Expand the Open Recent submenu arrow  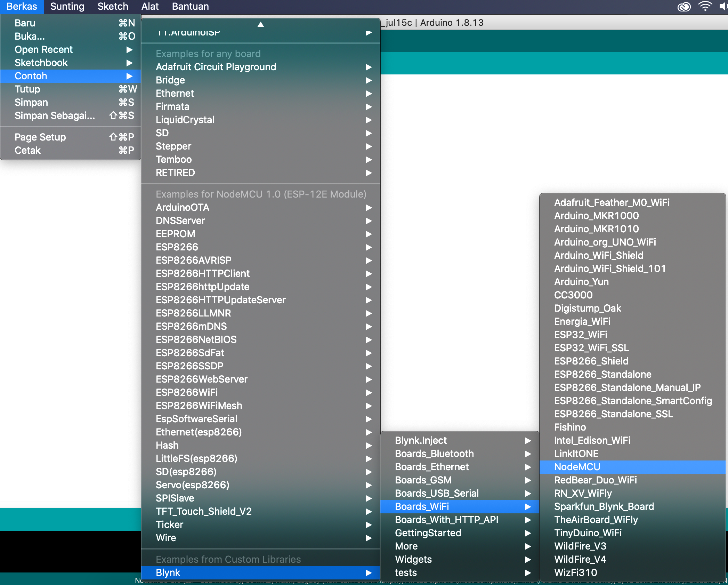tap(129, 50)
